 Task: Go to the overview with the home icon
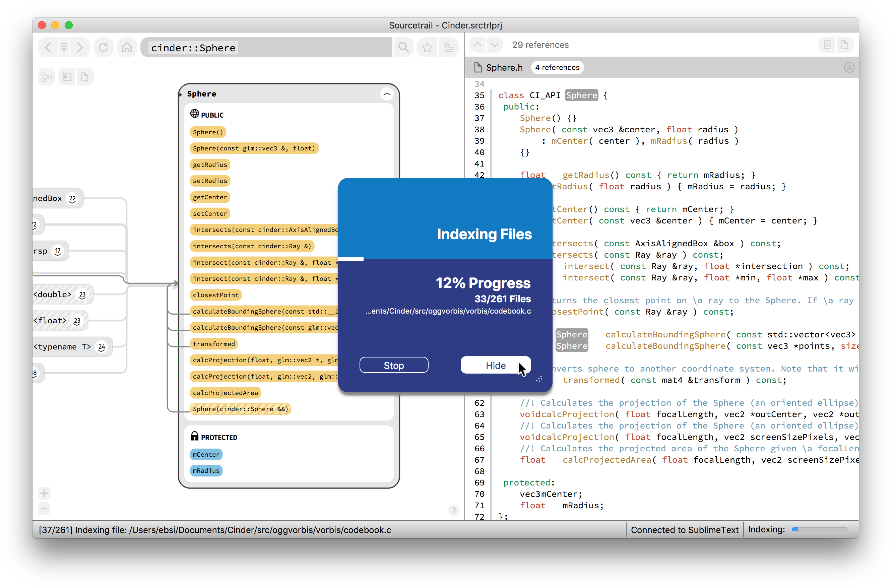[x=127, y=47]
